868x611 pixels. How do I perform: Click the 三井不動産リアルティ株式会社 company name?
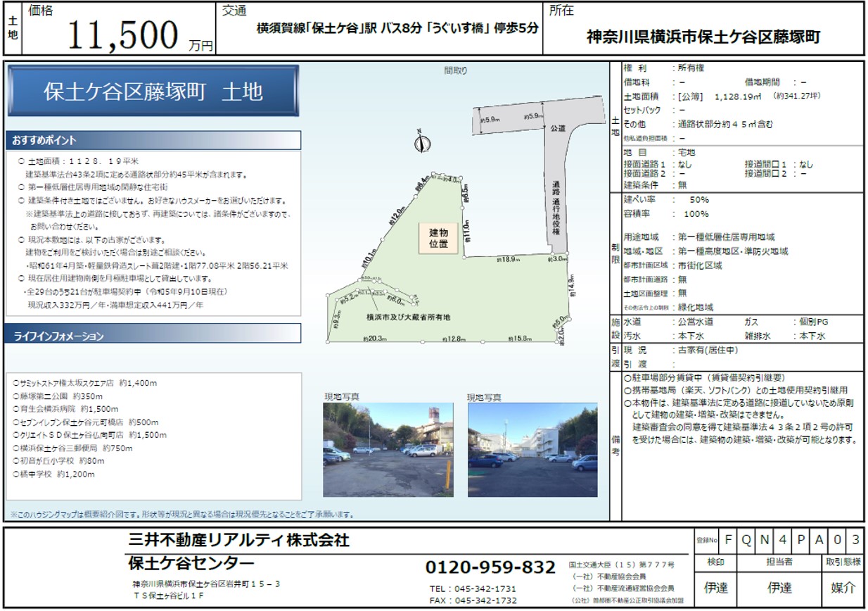coord(238,541)
